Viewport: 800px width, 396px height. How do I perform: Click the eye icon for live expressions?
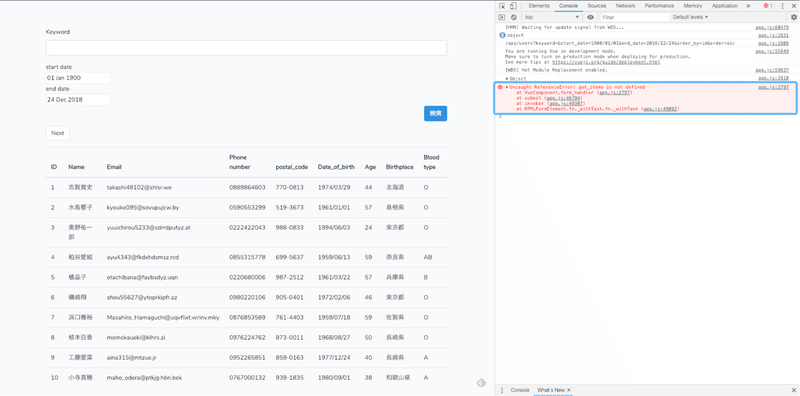[590, 17]
